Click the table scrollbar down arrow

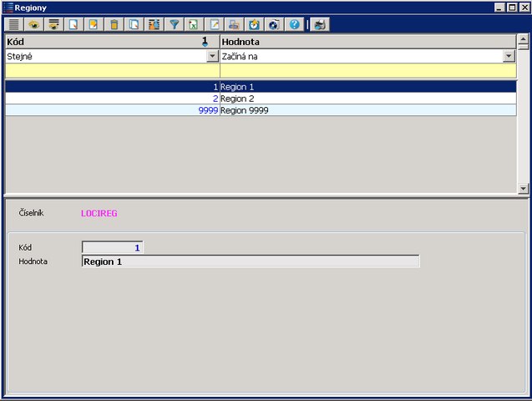523,189
